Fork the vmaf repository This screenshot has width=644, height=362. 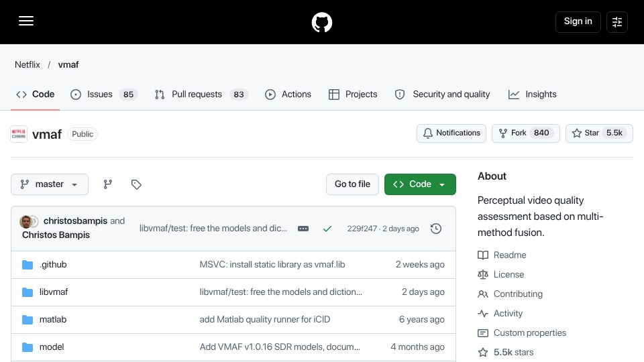click(526, 133)
